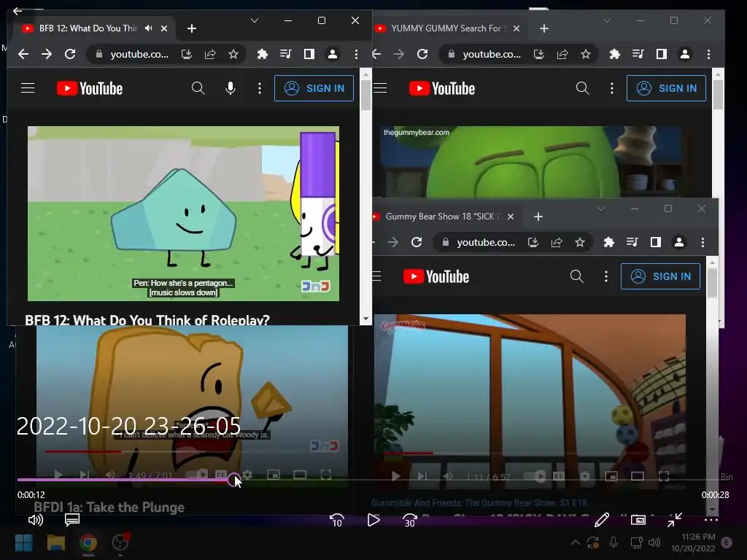Open media controls in BFB 12 window toolbar
This screenshot has width=747, height=560.
point(285,54)
